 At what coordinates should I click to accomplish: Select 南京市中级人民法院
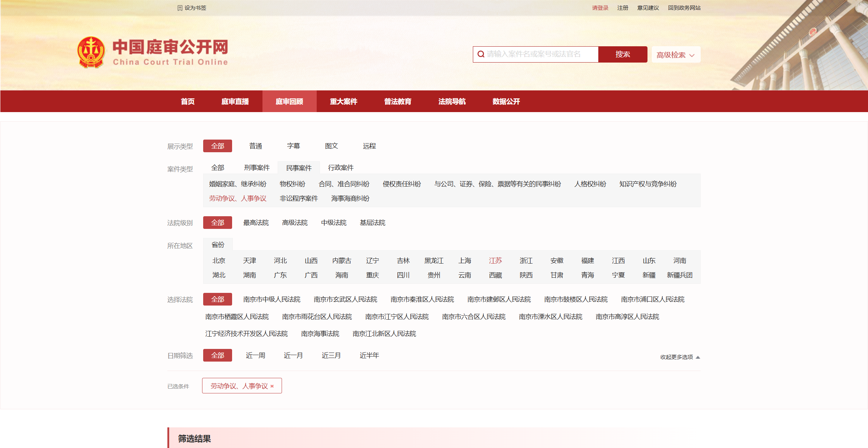272,299
